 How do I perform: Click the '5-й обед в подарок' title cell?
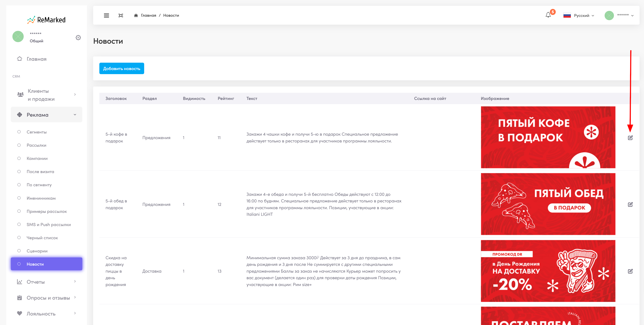point(116,204)
